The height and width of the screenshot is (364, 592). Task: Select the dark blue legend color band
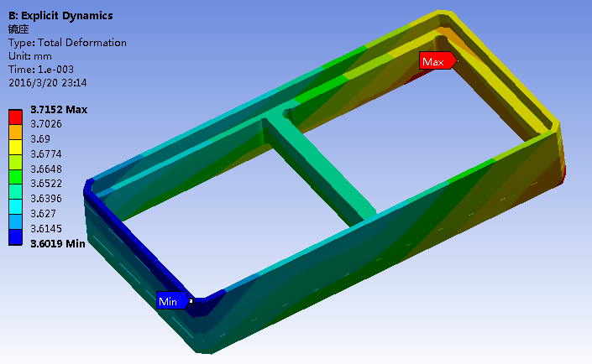point(15,237)
